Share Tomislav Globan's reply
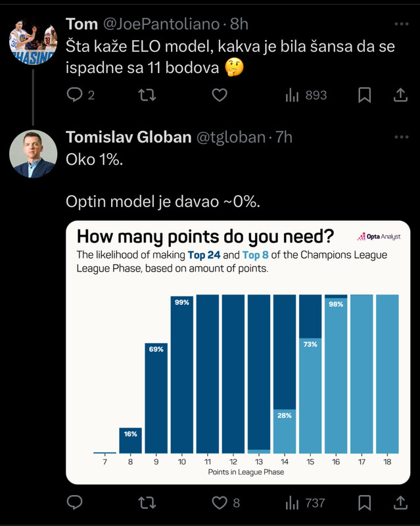 coord(400,502)
